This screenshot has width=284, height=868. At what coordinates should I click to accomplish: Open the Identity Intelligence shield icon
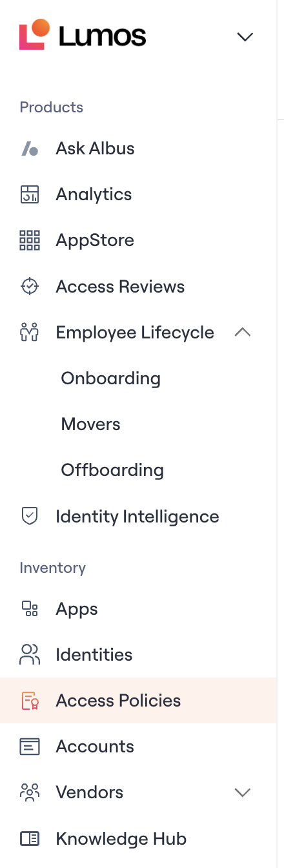pos(30,516)
